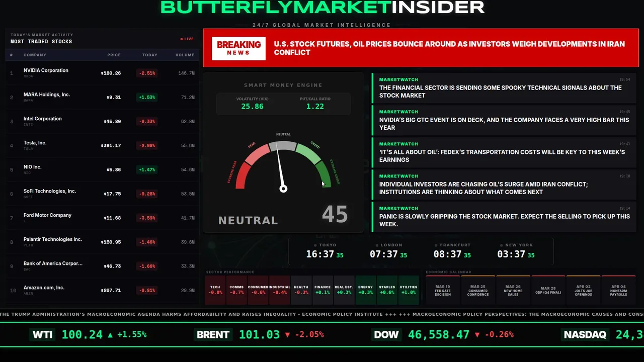Select Intel Corporation in the stock list
Screen dimensions: 644x362
click(x=43, y=119)
